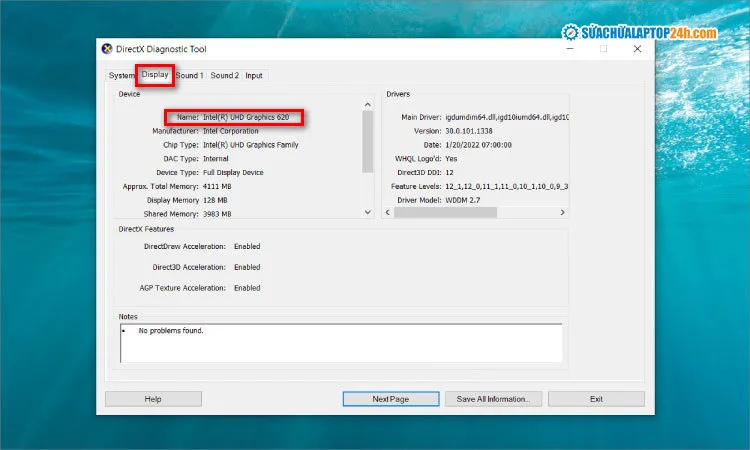The image size is (750, 450).
Task: Select the Display tab
Action: tap(155, 74)
